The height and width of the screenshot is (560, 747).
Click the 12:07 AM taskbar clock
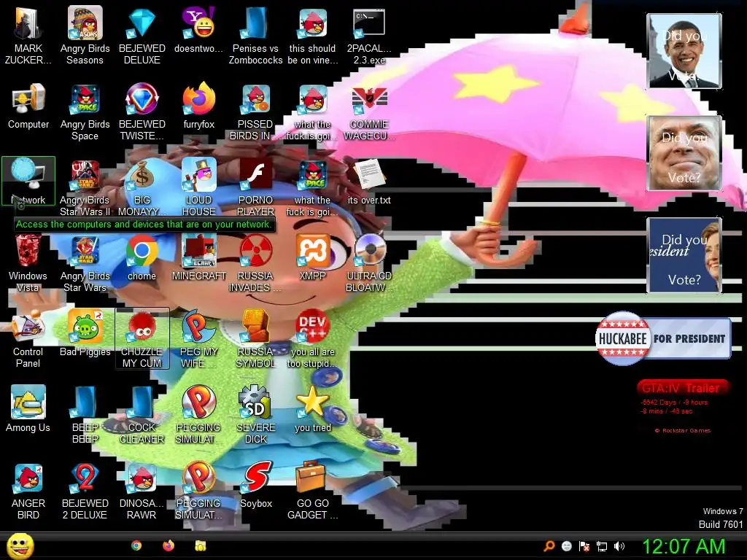pyautogui.click(x=684, y=546)
